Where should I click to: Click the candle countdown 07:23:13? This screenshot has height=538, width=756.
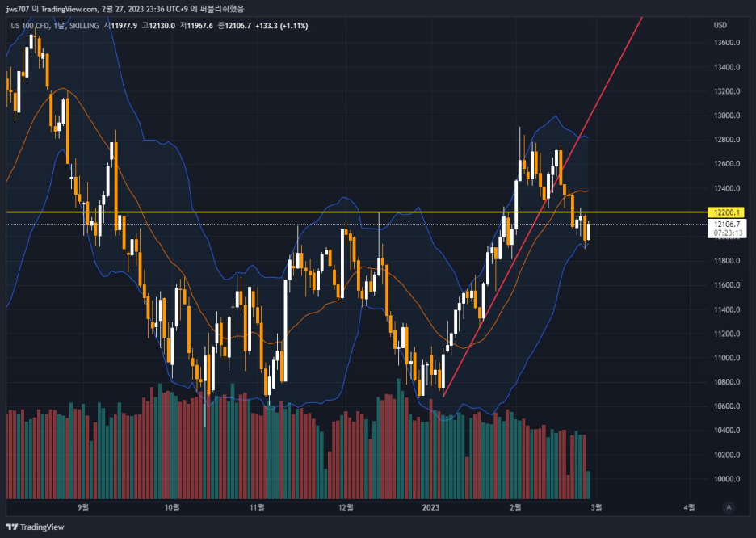click(x=728, y=233)
